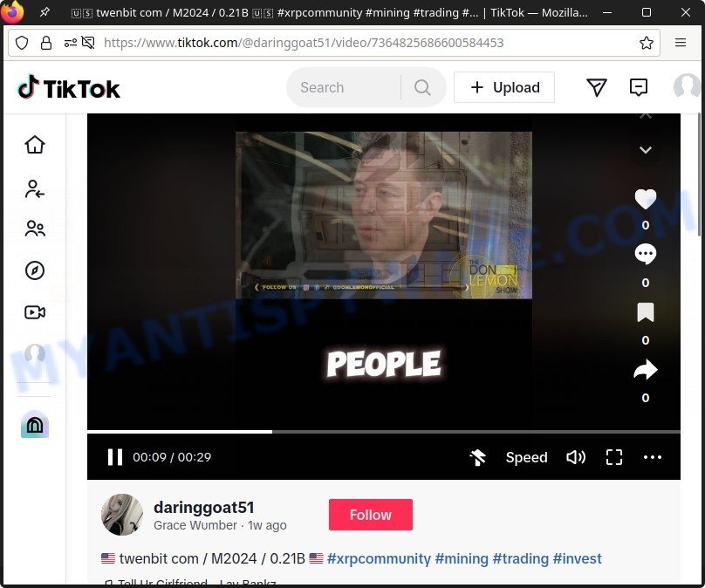The width and height of the screenshot is (705, 588).
Task: Open daringgoat51 avatar thumbnail
Action: click(x=122, y=515)
